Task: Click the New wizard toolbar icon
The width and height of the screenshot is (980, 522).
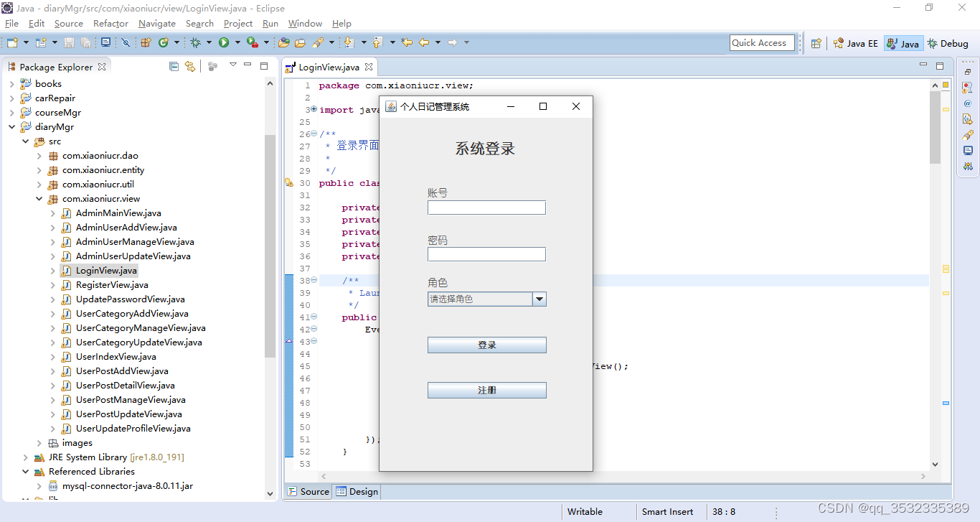Action: pyautogui.click(x=12, y=43)
